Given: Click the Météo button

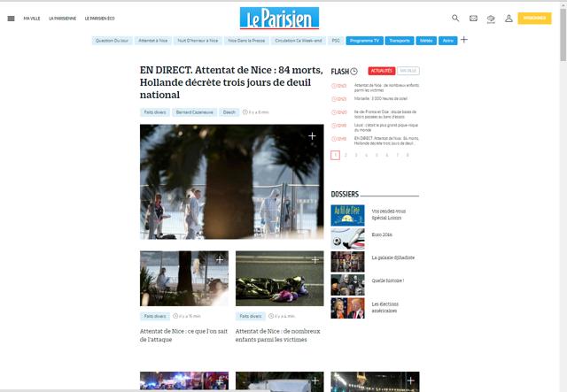Looking at the screenshot, I should [426, 41].
